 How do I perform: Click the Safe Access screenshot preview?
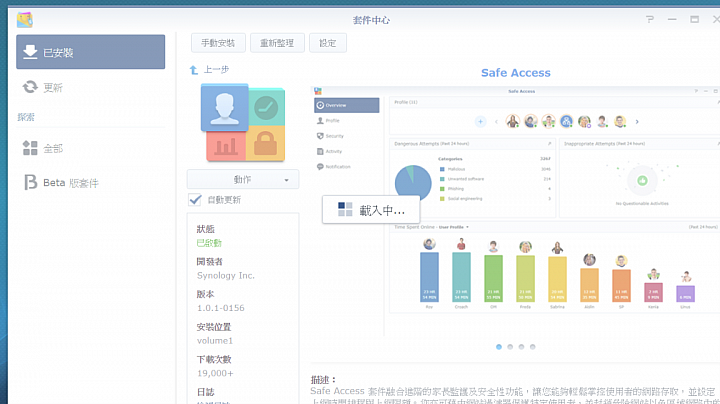point(515,211)
